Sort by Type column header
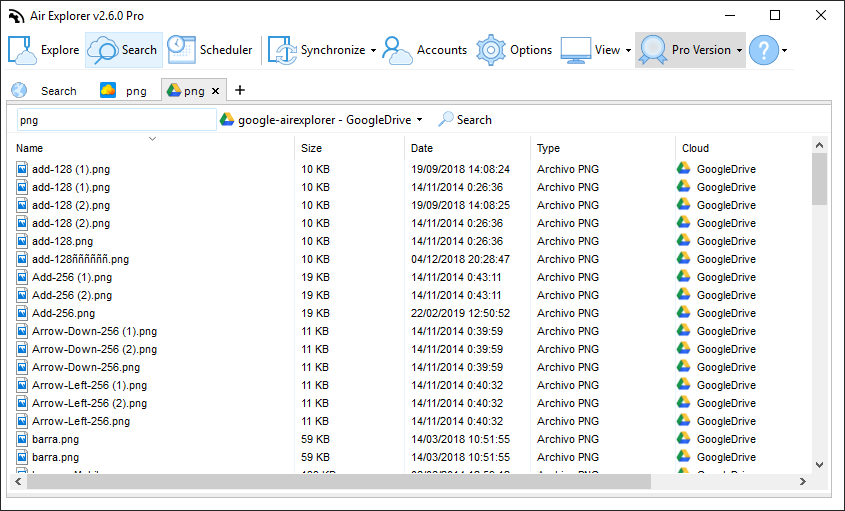The width and height of the screenshot is (845, 511). click(x=549, y=148)
